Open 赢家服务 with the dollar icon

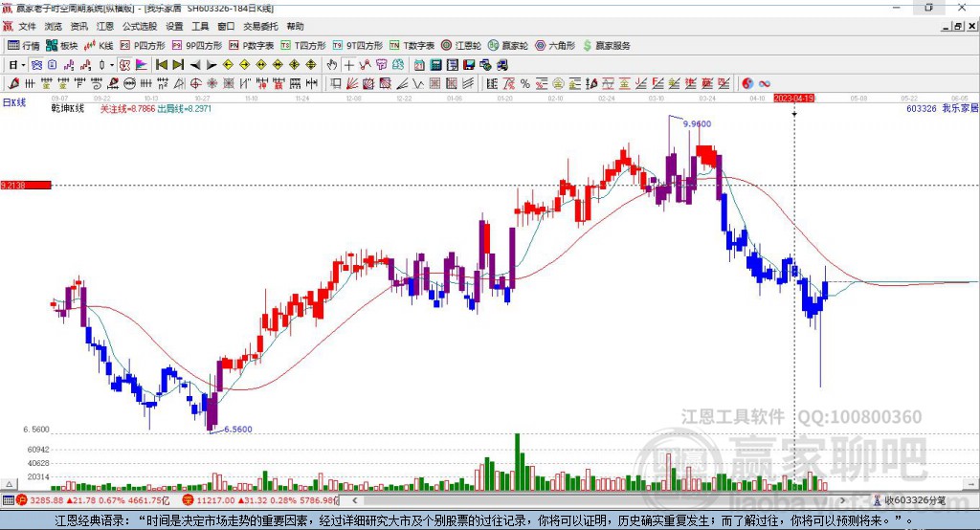606,46
